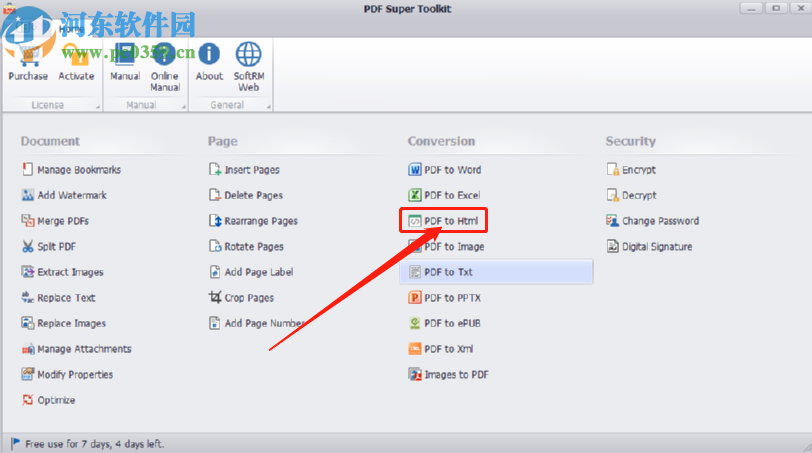Open Merge PDFs tool
812x453 pixels.
pyautogui.click(x=55, y=221)
